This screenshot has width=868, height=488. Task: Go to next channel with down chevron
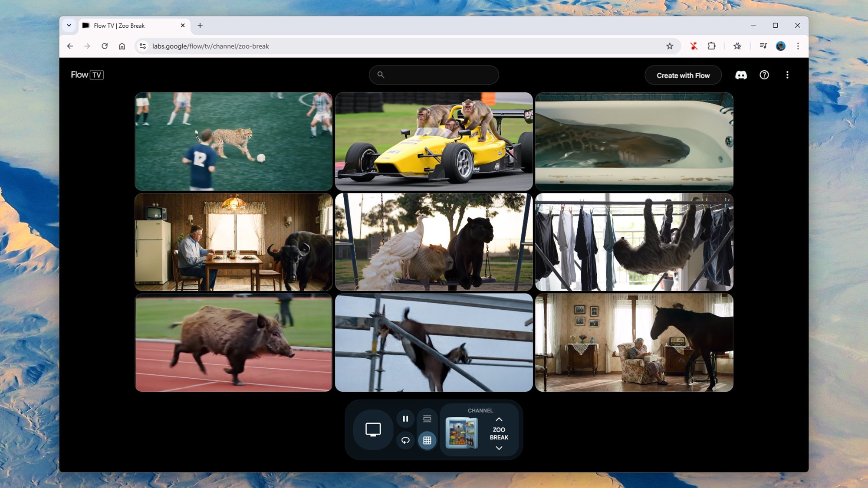pyautogui.click(x=499, y=448)
